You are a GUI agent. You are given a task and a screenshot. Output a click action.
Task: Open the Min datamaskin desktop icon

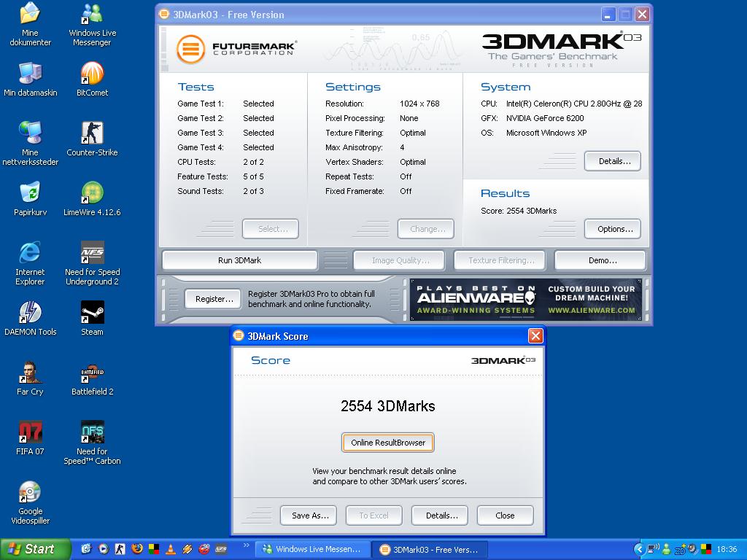click(30, 79)
